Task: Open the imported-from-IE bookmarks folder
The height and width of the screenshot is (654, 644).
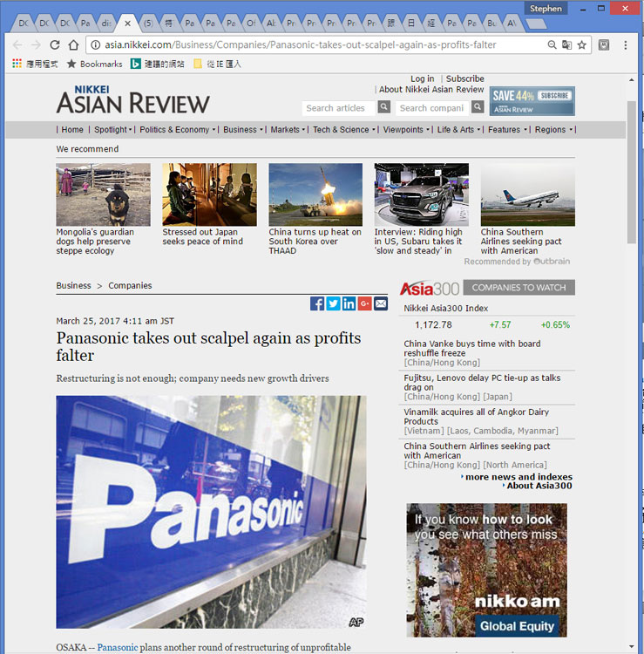Action: click(x=217, y=64)
